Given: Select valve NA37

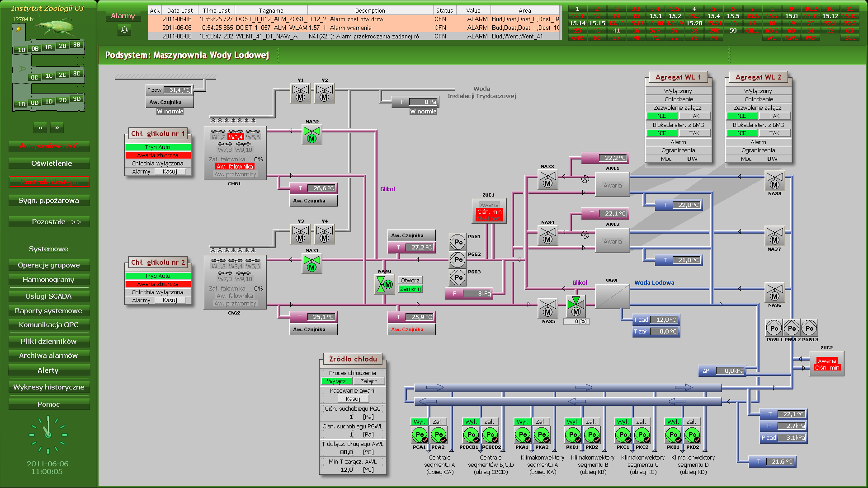Looking at the screenshot, I should 775,236.
